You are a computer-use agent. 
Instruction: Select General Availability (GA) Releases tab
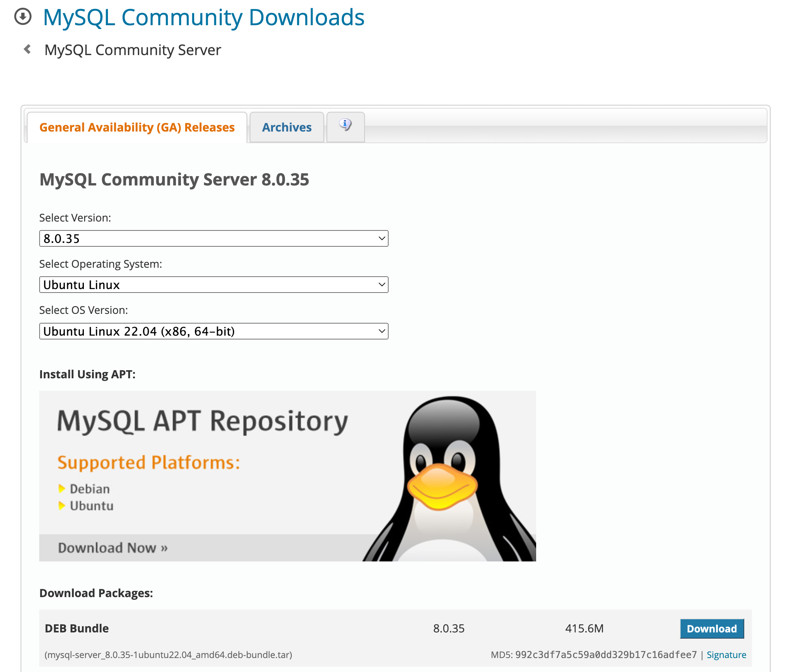137,127
